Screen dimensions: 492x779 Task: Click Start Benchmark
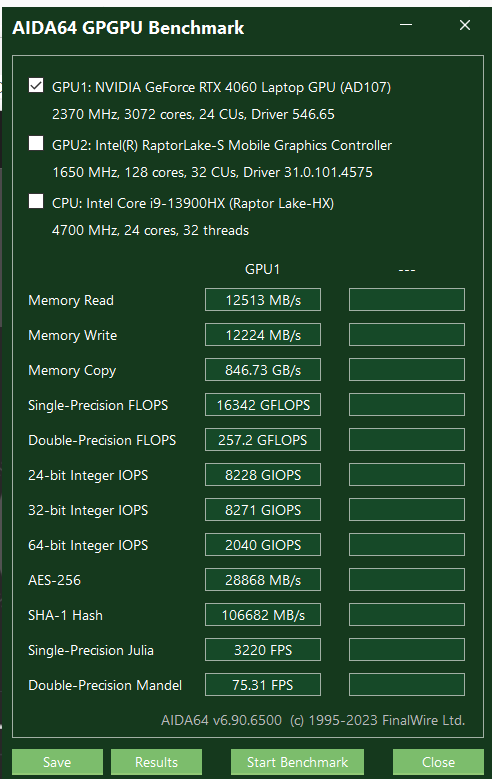tap(297, 762)
